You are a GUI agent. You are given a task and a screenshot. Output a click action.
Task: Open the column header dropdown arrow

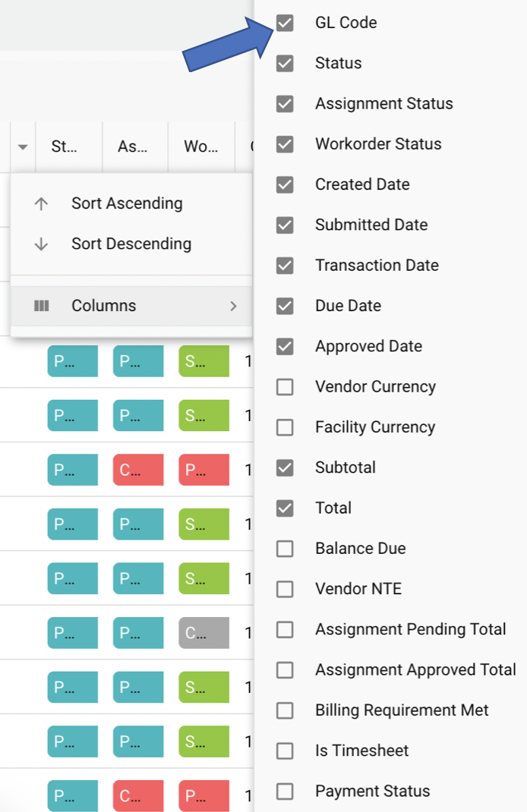pos(23,146)
